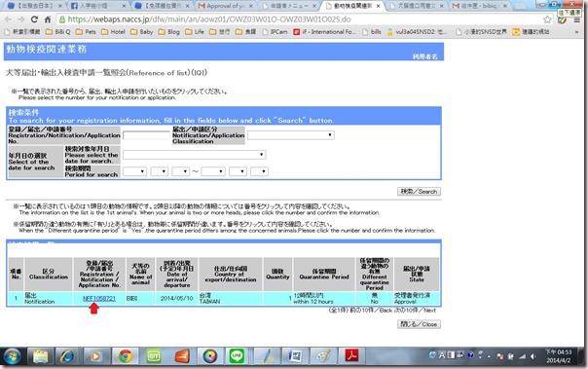Click the Close button below the results

click(419, 324)
